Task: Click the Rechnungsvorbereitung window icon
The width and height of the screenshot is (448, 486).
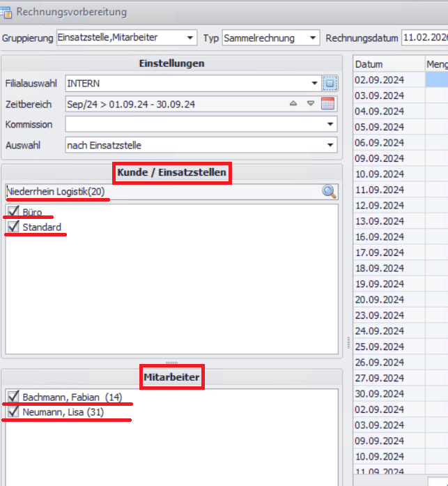Action: [7, 11]
